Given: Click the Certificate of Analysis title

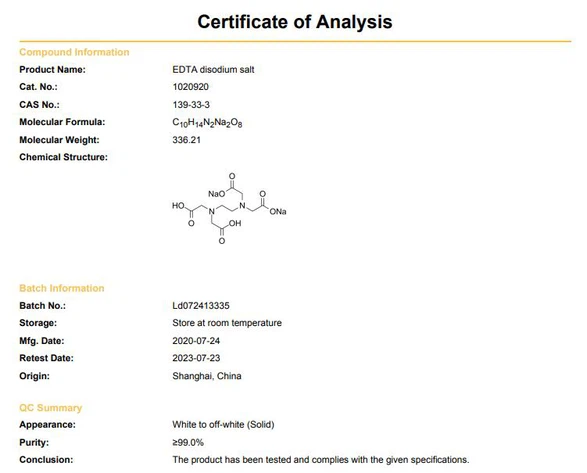Looking at the screenshot, I should pos(295,22).
